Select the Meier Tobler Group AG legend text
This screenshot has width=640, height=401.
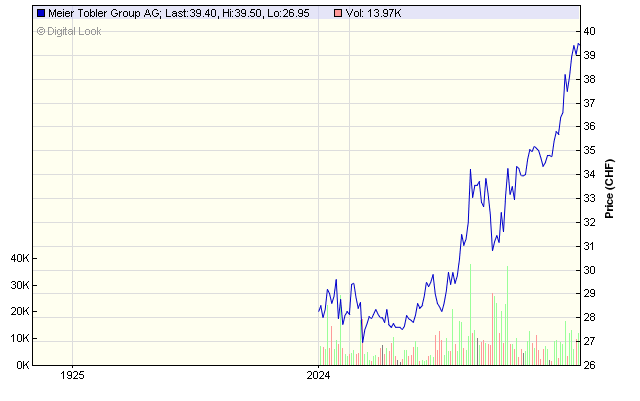pos(179,13)
